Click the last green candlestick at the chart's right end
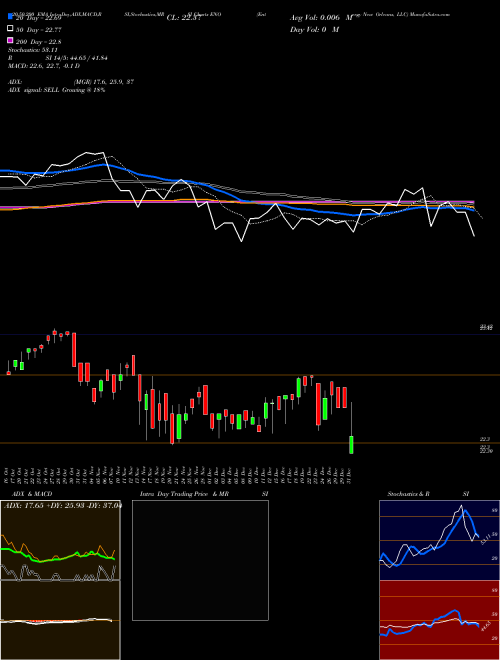The image size is (500, 660). tap(351, 444)
